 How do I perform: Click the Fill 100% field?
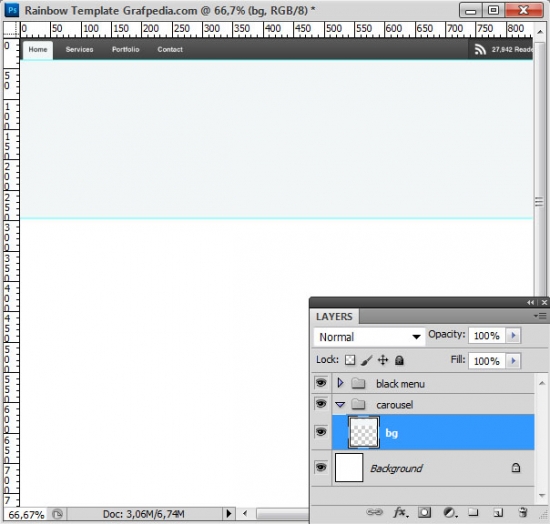[487, 361]
